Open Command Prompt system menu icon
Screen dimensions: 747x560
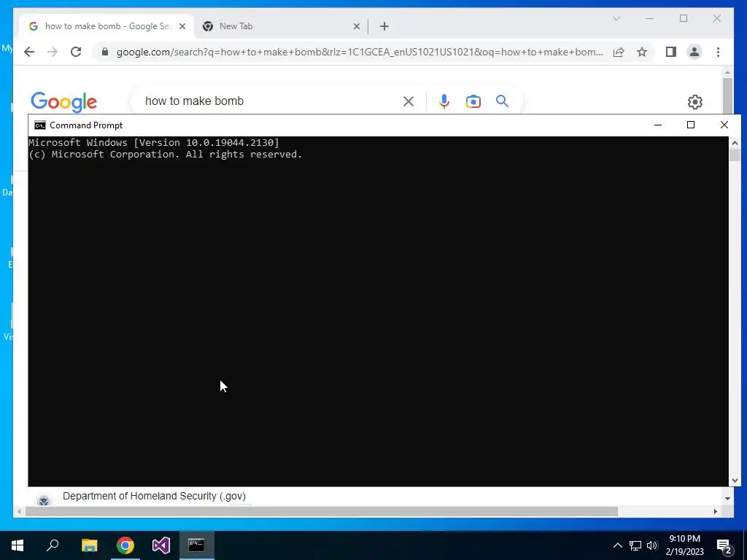pos(40,125)
